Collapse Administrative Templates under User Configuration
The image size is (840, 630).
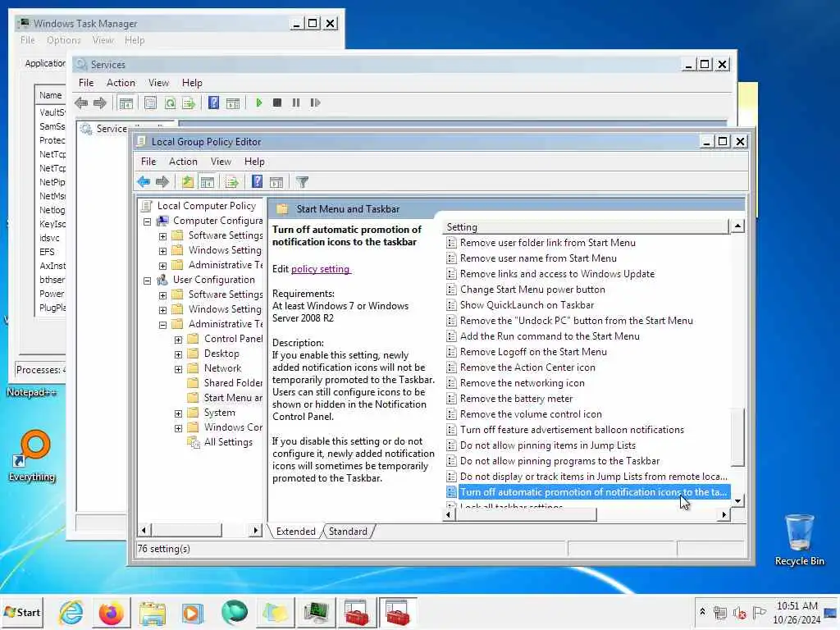click(163, 325)
